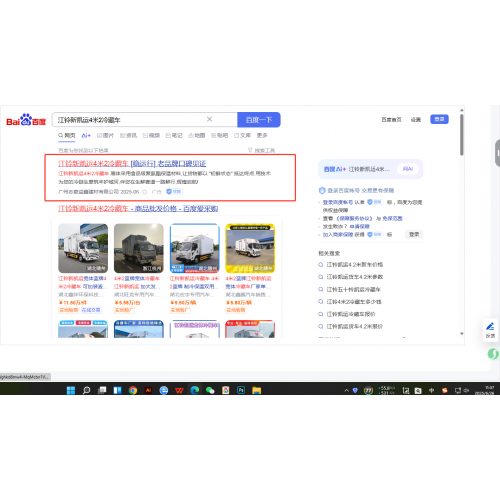Open the first truck thumbnail priced ¥11.80万

(83, 248)
